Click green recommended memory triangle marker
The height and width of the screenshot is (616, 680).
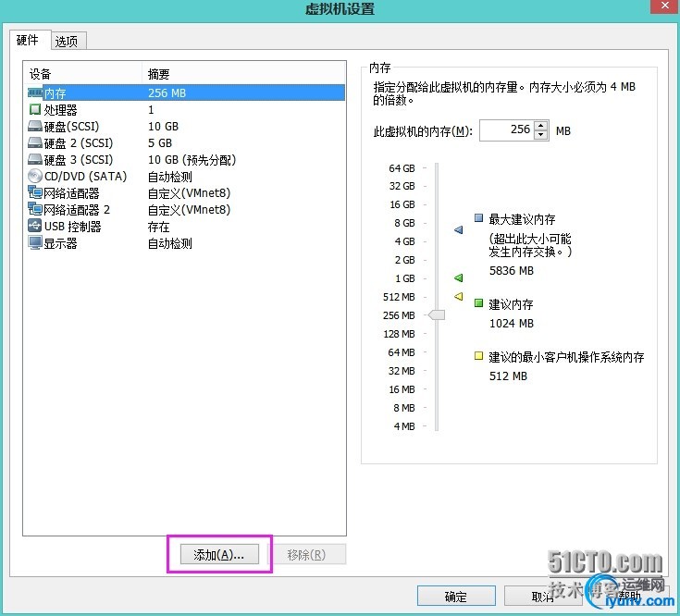(x=458, y=277)
